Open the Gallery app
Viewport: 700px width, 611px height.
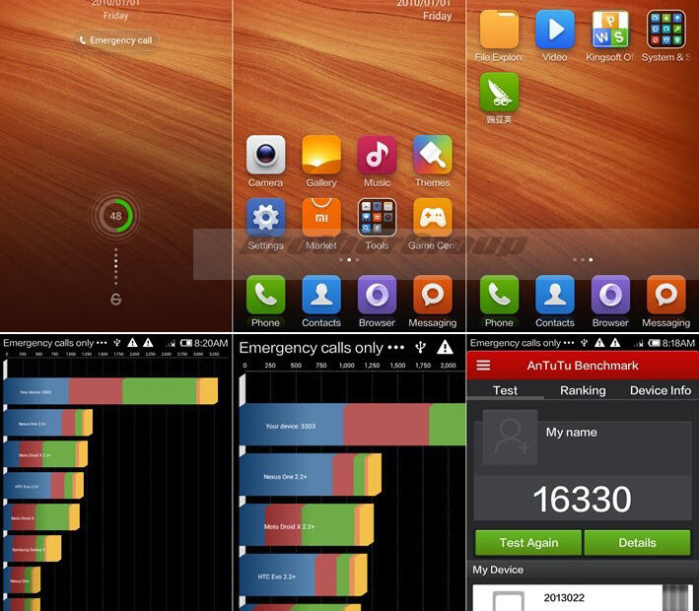coord(321,155)
